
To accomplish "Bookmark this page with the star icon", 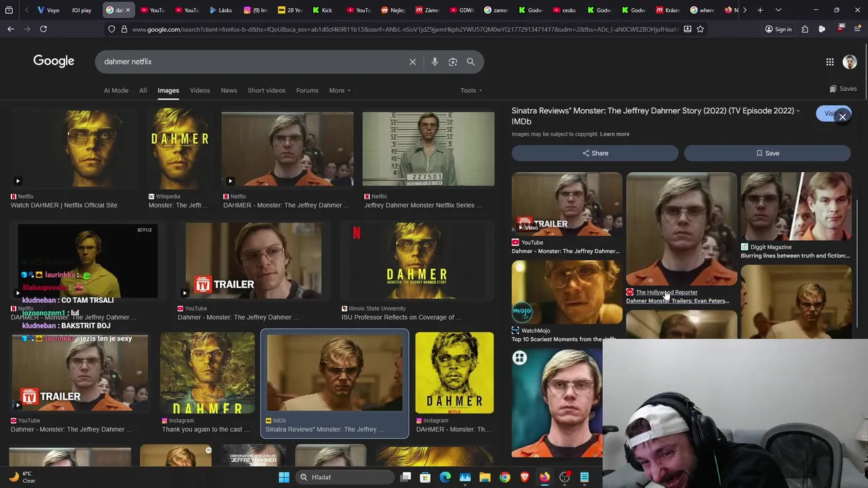I will coord(700,29).
